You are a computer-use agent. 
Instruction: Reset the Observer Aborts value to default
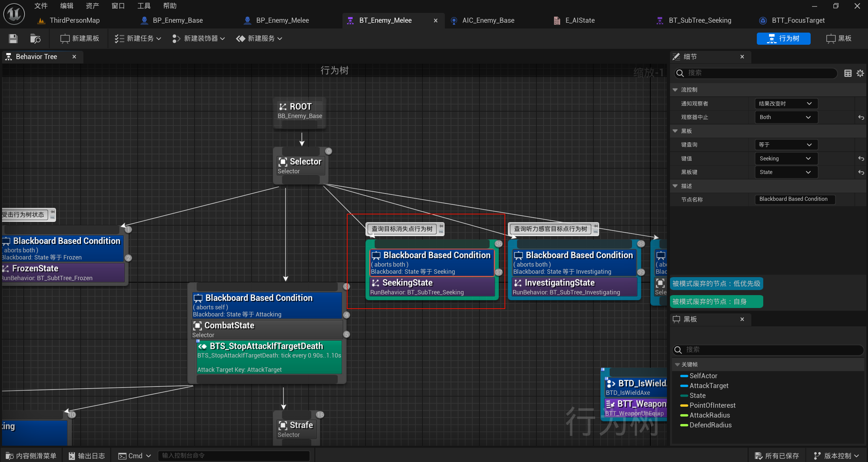(x=861, y=117)
